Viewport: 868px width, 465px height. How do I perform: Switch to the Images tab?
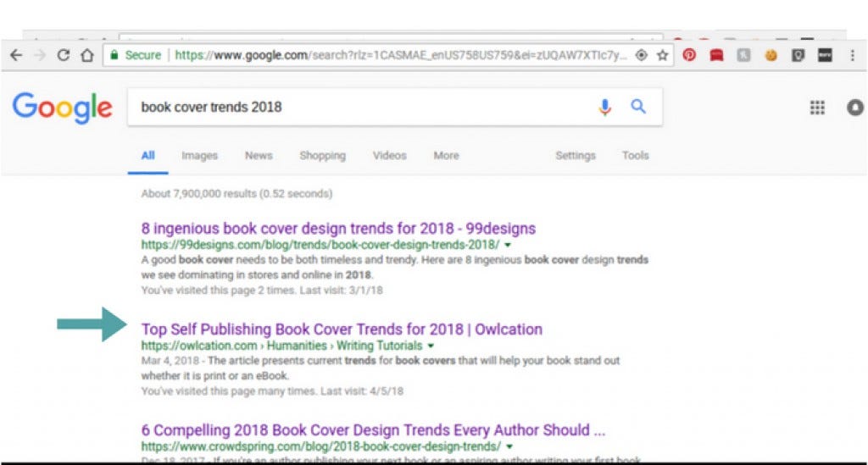(x=199, y=155)
